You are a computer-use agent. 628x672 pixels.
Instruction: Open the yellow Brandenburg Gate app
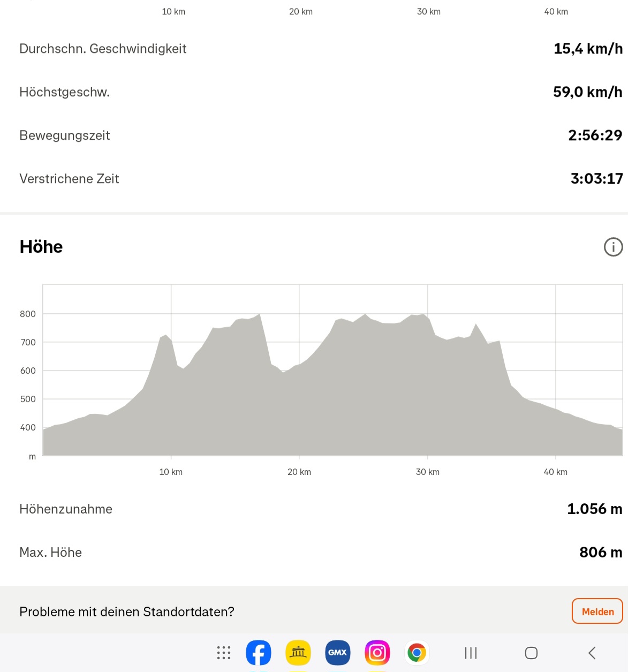pyautogui.click(x=298, y=653)
